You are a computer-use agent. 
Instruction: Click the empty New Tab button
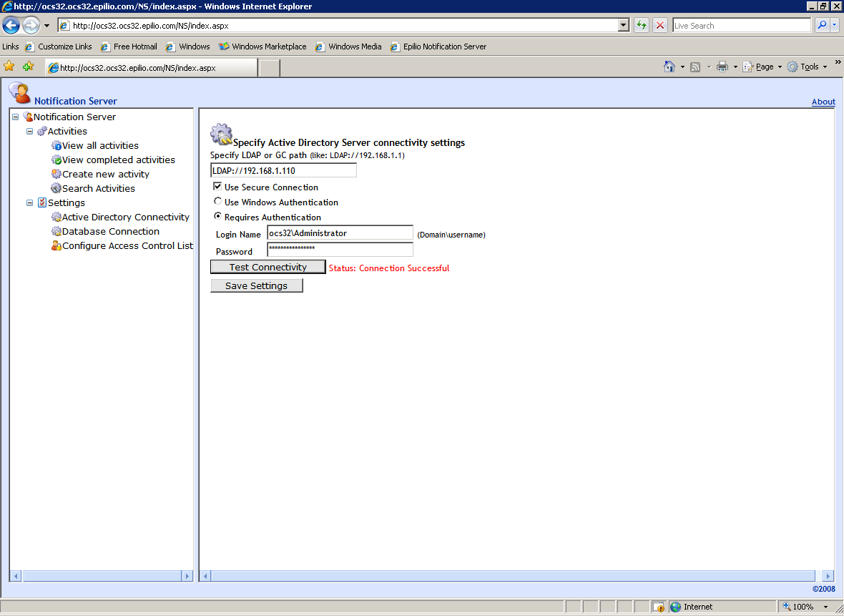tap(270, 69)
